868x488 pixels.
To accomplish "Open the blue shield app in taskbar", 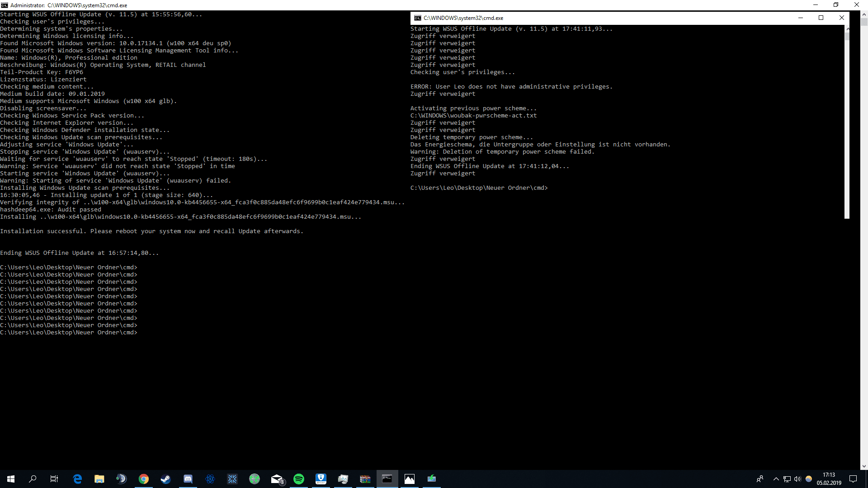I will point(321,479).
